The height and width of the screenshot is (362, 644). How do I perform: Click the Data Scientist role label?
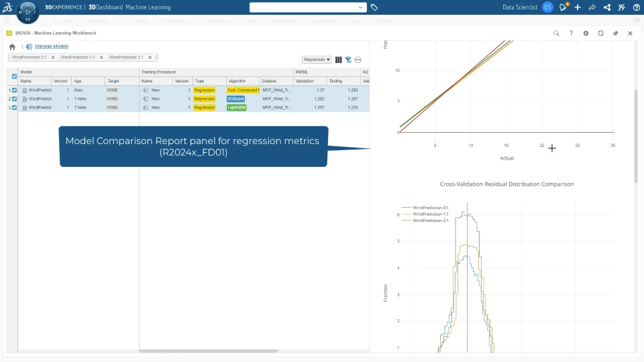coord(519,7)
